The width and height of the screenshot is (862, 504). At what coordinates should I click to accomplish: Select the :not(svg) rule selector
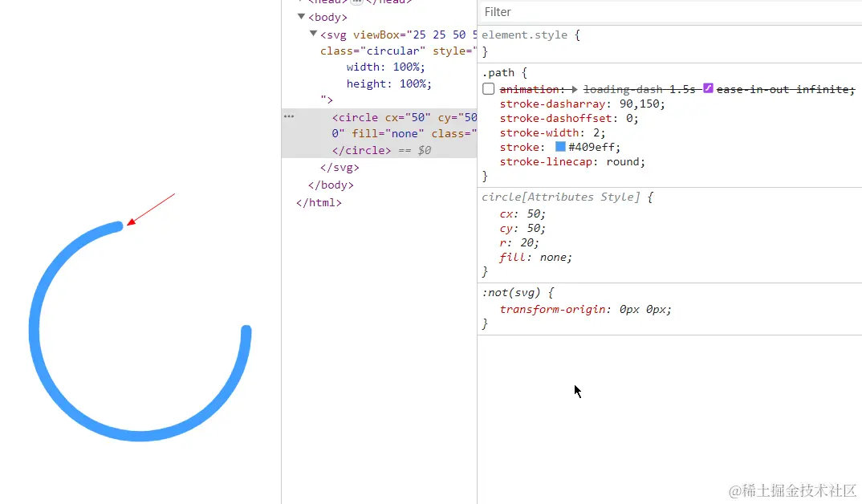(511, 292)
